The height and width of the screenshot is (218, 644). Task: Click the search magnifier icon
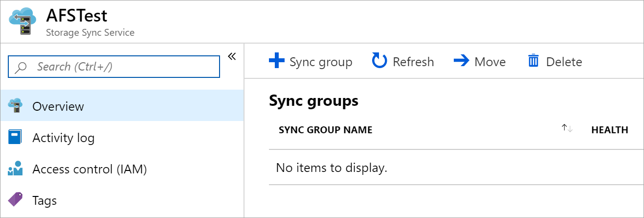[21, 67]
